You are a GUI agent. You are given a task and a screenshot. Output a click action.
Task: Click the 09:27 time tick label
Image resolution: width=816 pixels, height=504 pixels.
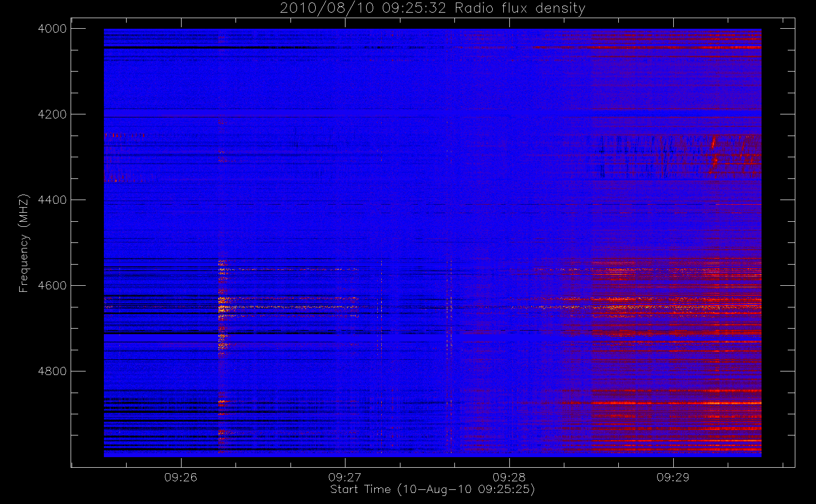pos(345,477)
